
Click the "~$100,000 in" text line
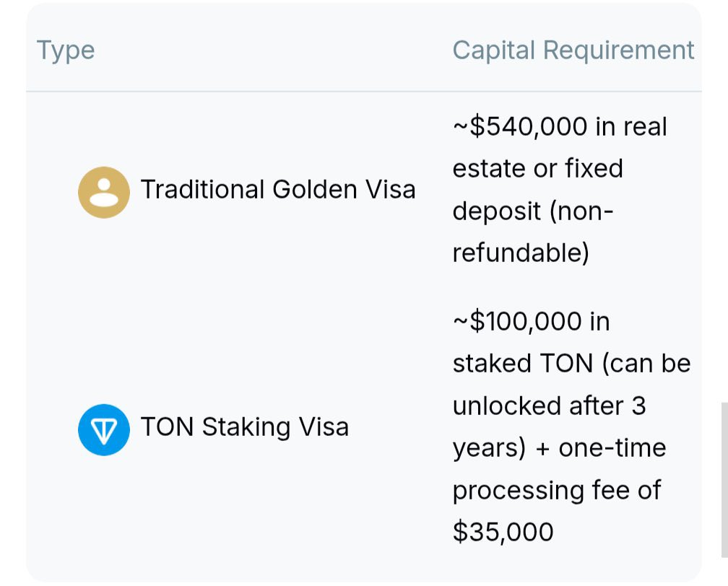(x=531, y=322)
